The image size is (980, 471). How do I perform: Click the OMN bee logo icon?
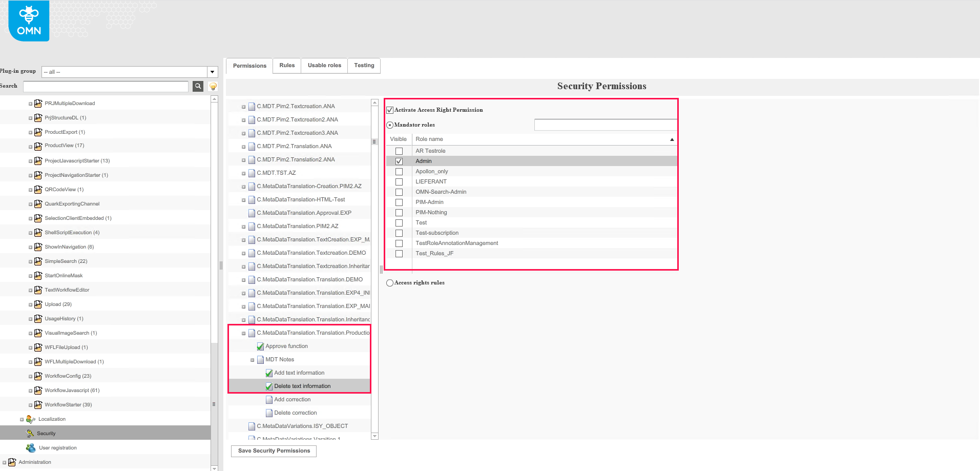point(28,21)
